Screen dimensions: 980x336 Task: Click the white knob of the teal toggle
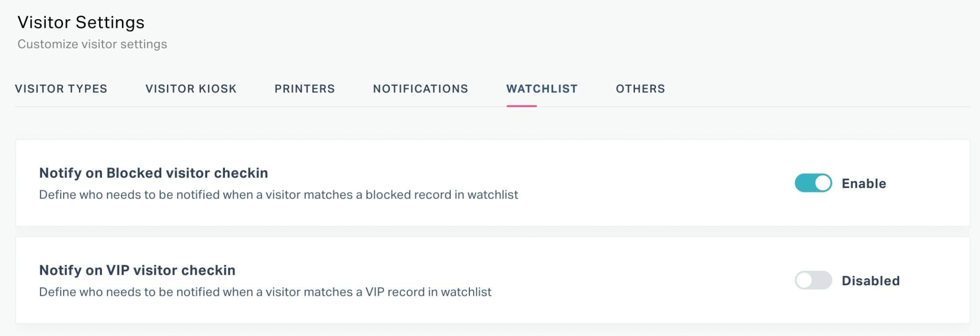pyautogui.click(x=823, y=183)
